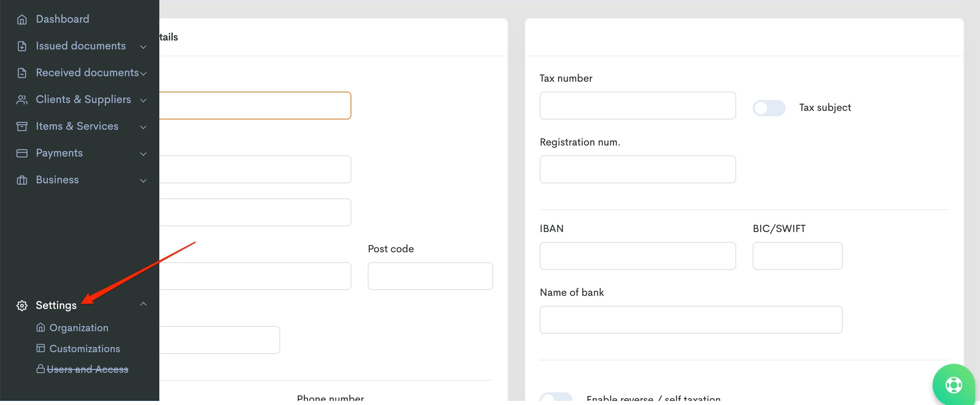Click the Business briefcase icon
Image resolution: width=980 pixels, height=405 pixels.
point(22,180)
